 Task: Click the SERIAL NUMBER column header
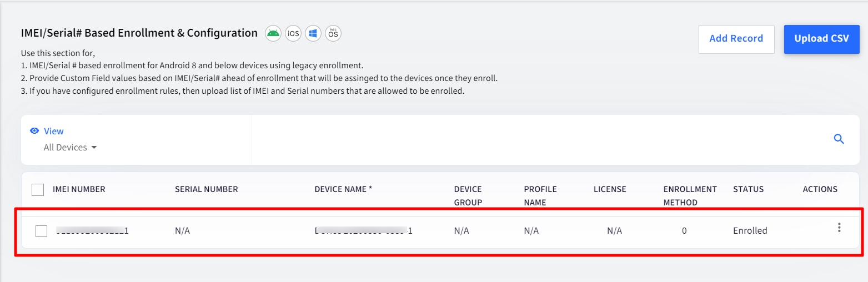click(207, 189)
